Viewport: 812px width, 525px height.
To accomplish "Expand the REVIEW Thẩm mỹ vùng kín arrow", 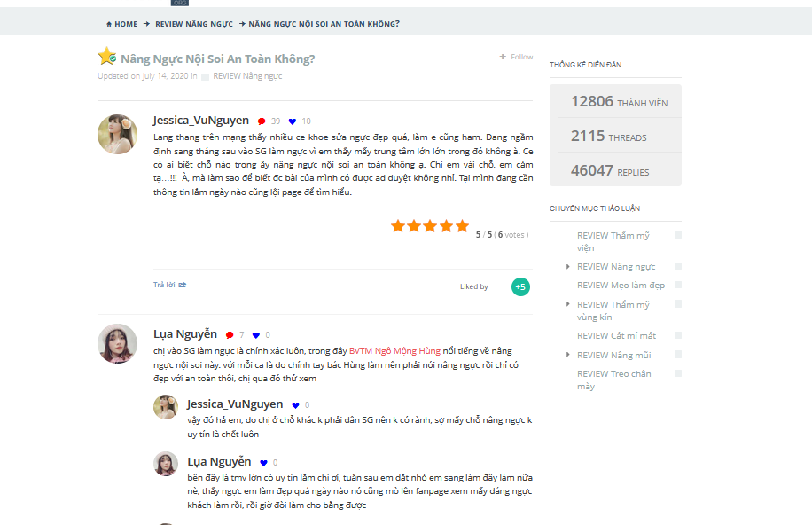I will coord(567,304).
